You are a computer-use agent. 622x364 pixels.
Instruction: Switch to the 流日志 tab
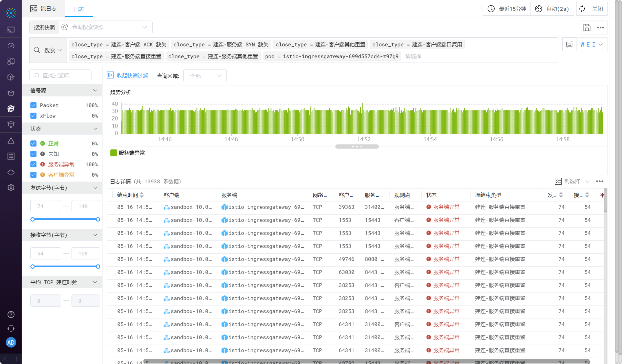click(44, 9)
